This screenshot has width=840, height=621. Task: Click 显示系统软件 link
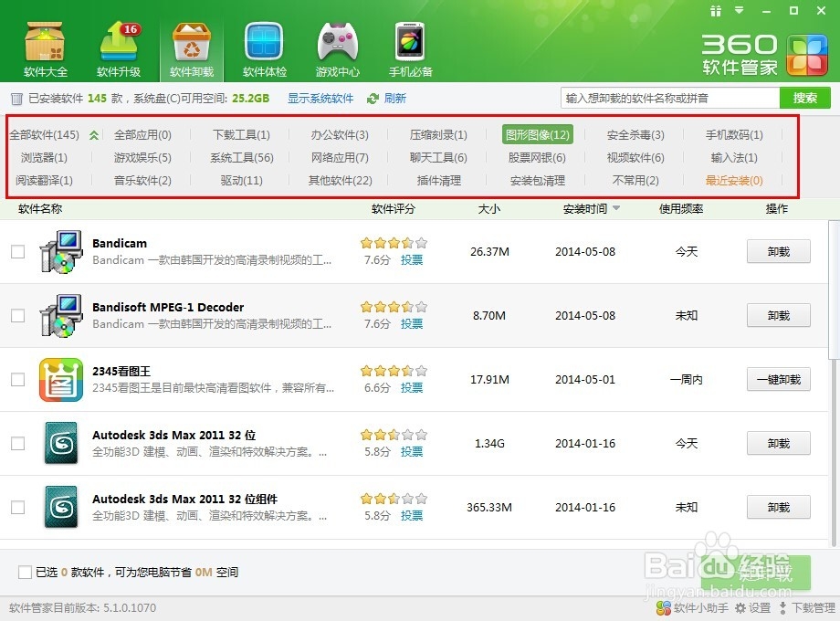pos(320,99)
